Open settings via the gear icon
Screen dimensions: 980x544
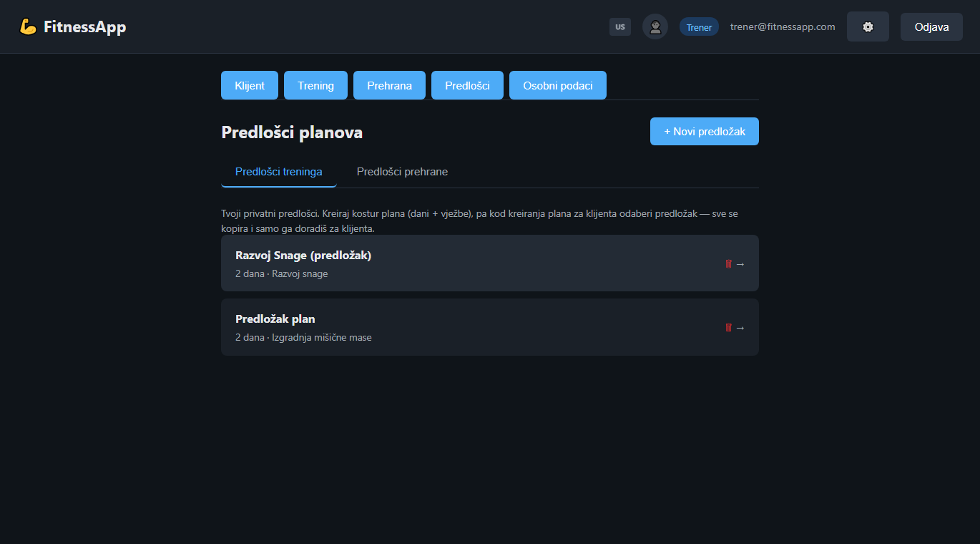(868, 26)
